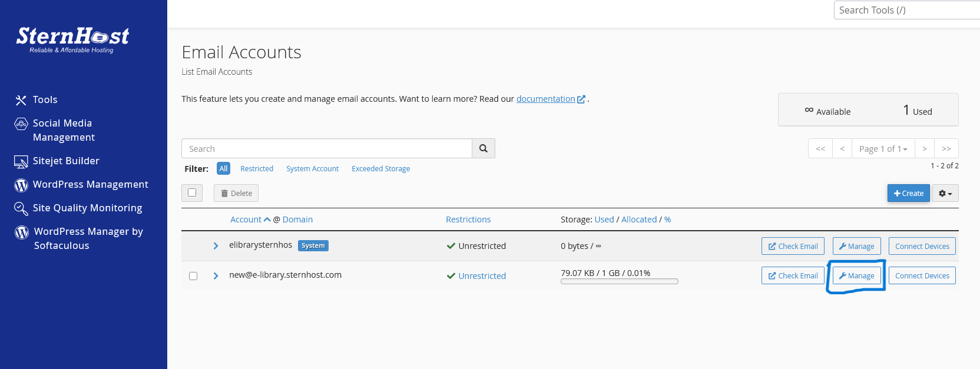
Task: Click Site Quality Monitoring magnifier icon
Action: [x=21, y=208]
